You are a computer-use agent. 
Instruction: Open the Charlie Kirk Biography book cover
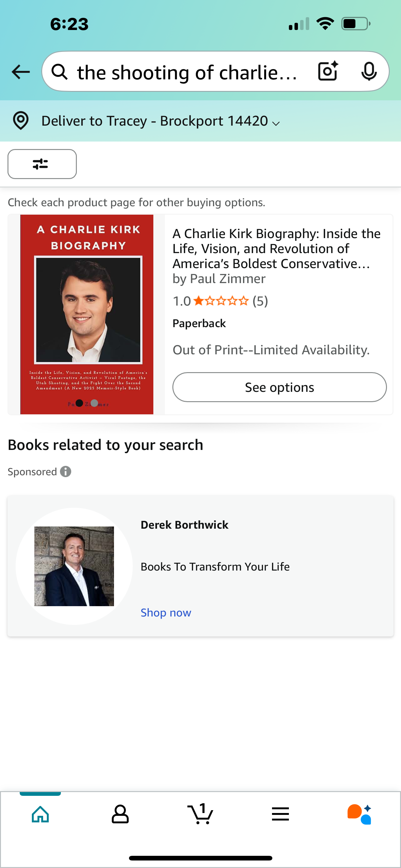[x=87, y=310]
